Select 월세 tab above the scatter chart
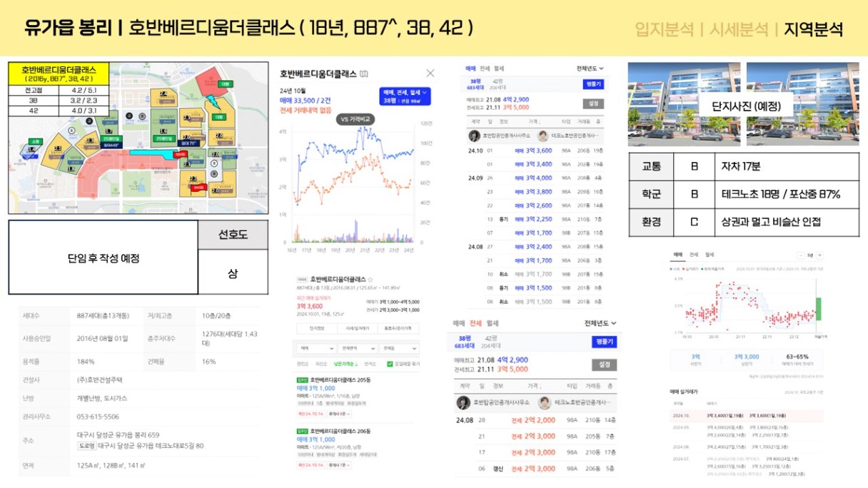This screenshot has width=868, height=488. pos(710,255)
